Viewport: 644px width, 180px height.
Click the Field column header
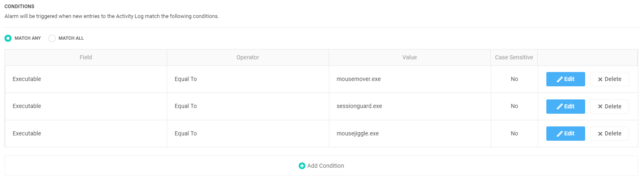[86, 57]
